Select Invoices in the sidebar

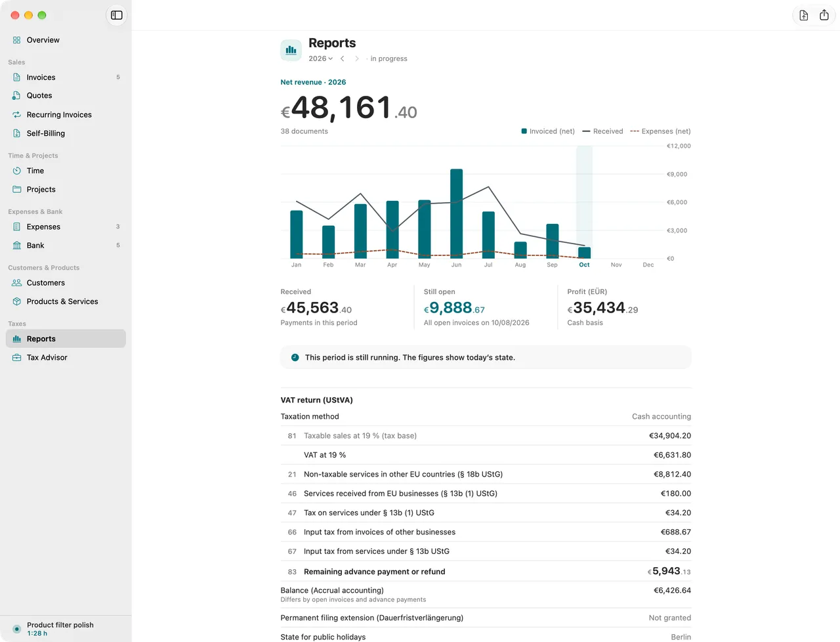pyautogui.click(x=66, y=77)
